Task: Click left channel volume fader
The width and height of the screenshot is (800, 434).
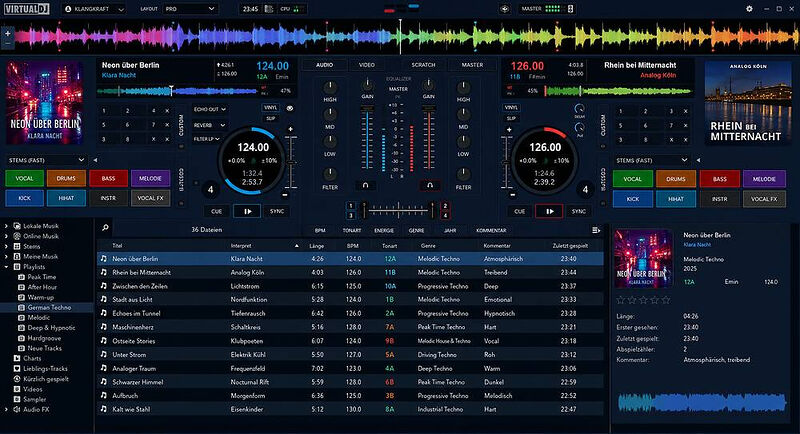Action: pos(367,138)
